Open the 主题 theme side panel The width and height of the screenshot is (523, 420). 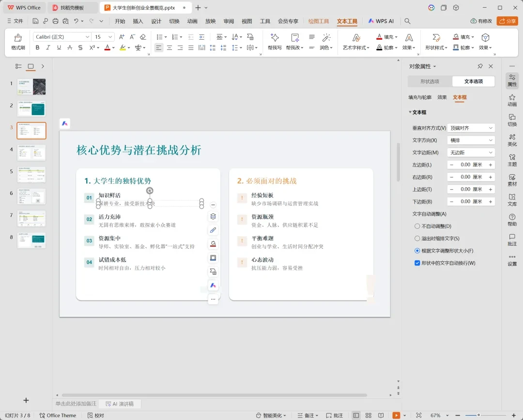point(512,160)
